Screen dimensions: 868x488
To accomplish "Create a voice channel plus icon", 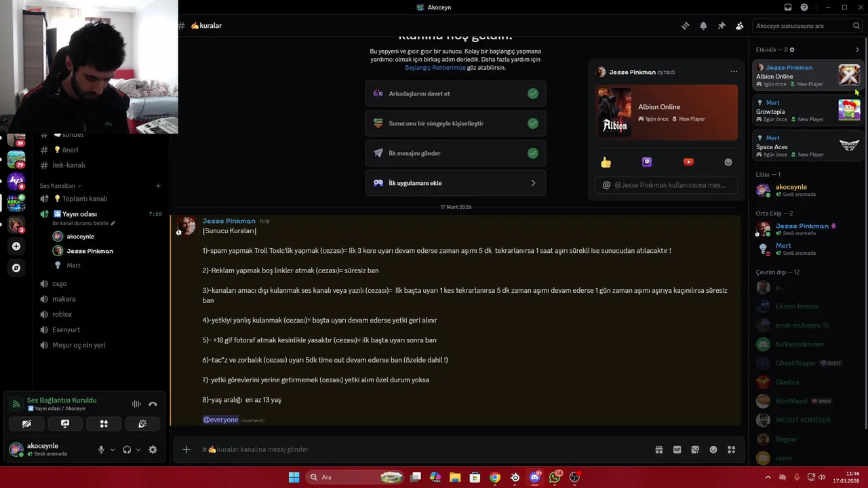I will [158, 186].
